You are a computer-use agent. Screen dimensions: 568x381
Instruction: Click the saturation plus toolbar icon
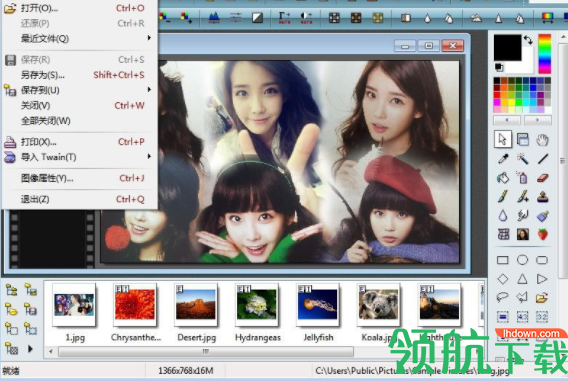click(x=187, y=17)
